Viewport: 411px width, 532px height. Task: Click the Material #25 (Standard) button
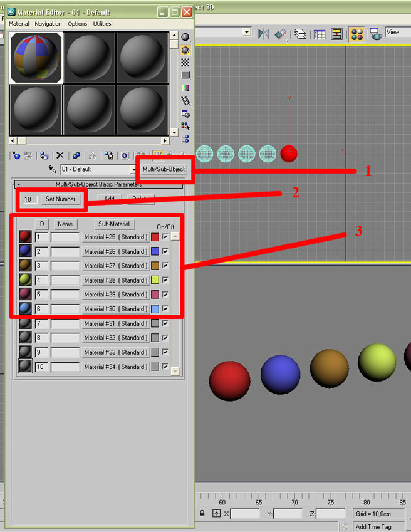116,237
